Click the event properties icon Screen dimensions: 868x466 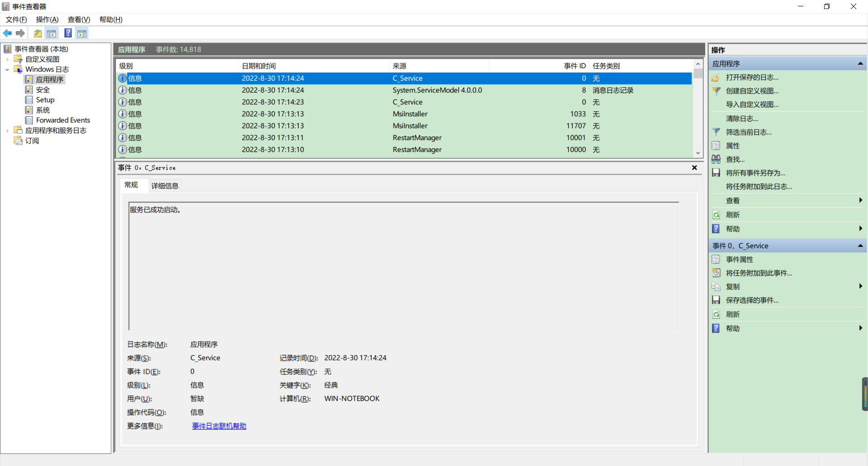coord(716,259)
